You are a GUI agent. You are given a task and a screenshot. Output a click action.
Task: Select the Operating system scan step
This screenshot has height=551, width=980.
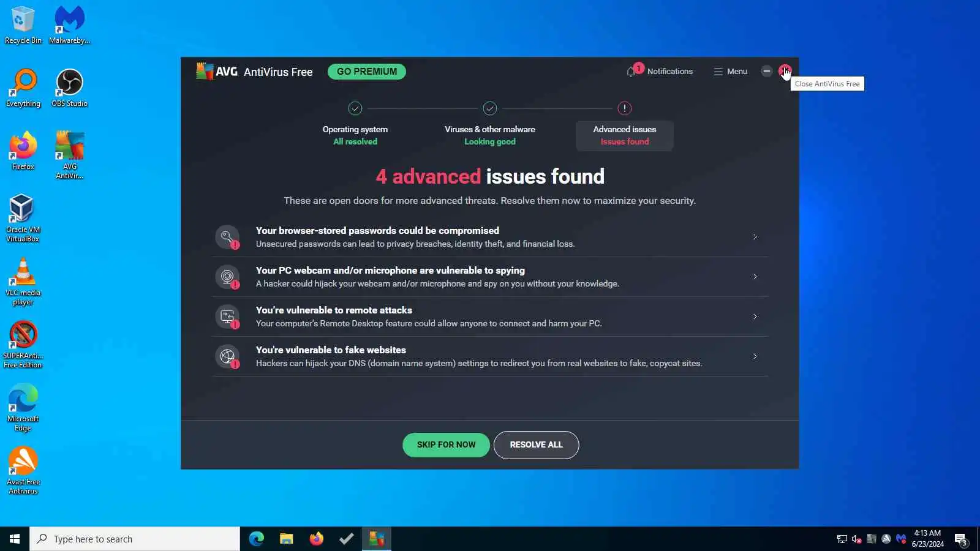[x=355, y=135]
